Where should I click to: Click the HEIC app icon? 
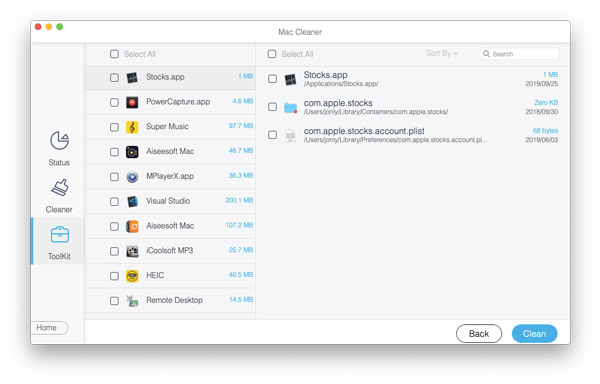tap(132, 276)
